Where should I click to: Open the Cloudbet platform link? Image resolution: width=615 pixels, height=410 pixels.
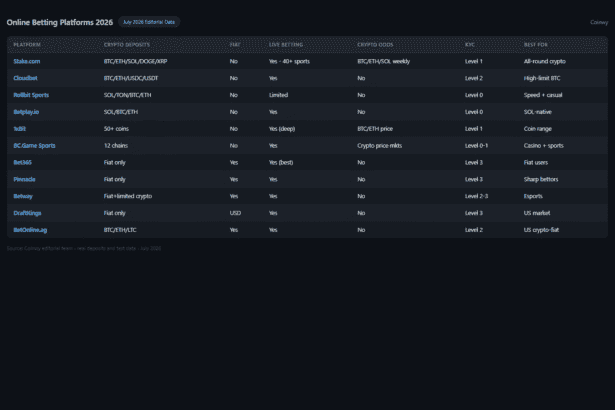pos(25,78)
